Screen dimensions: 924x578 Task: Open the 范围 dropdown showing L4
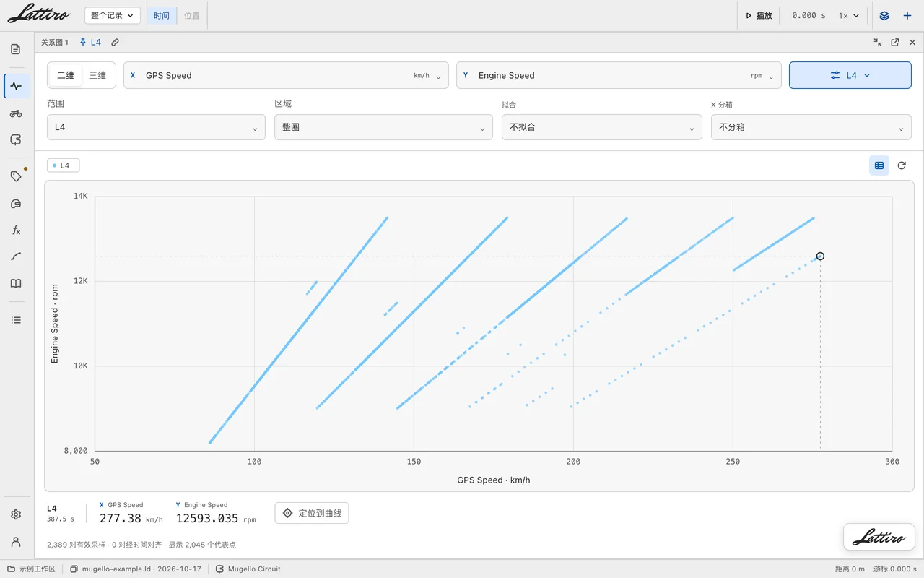tap(156, 127)
